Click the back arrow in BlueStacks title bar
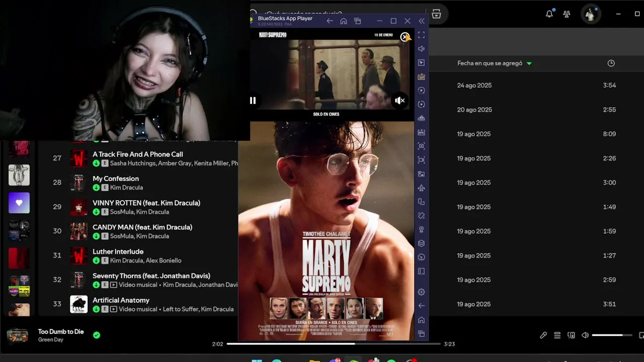Image resolution: width=644 pixels, height=362 pixels. pyautogui.click(x=330, y=21)
